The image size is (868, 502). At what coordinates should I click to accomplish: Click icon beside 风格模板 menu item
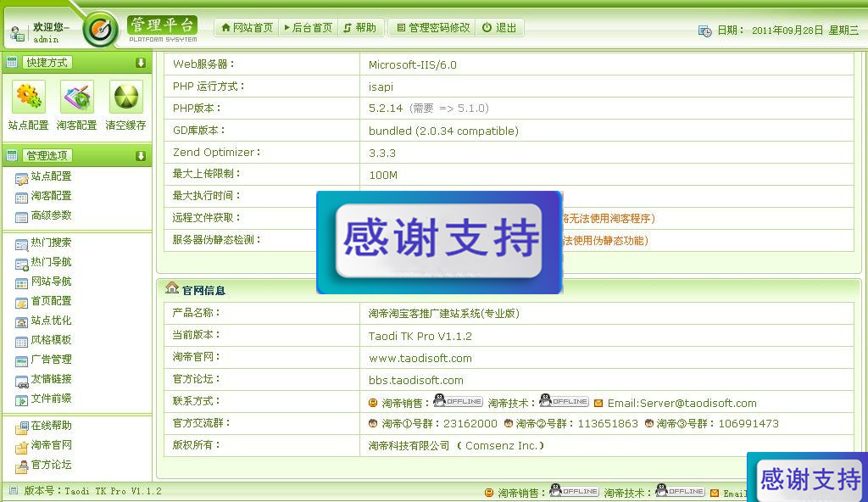[x=21, y=342]
